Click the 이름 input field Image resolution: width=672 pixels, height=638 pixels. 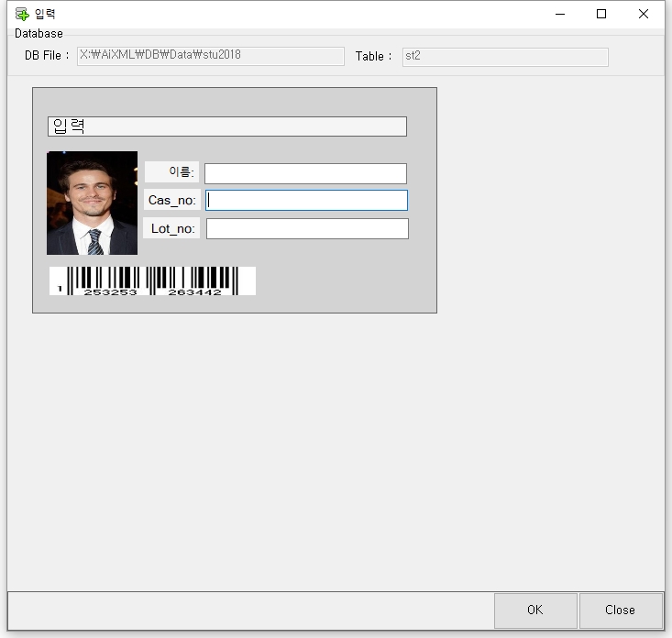point(304,173)
